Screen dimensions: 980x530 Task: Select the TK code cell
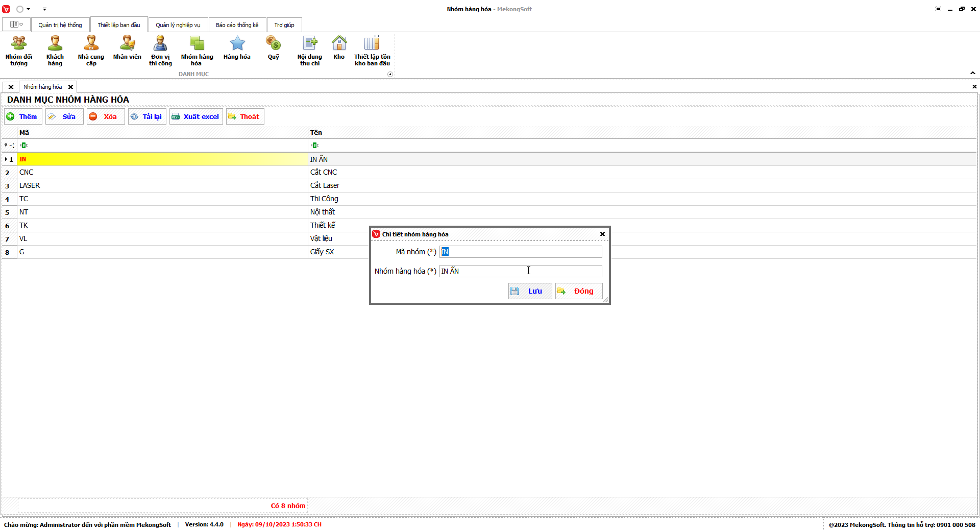162,226
